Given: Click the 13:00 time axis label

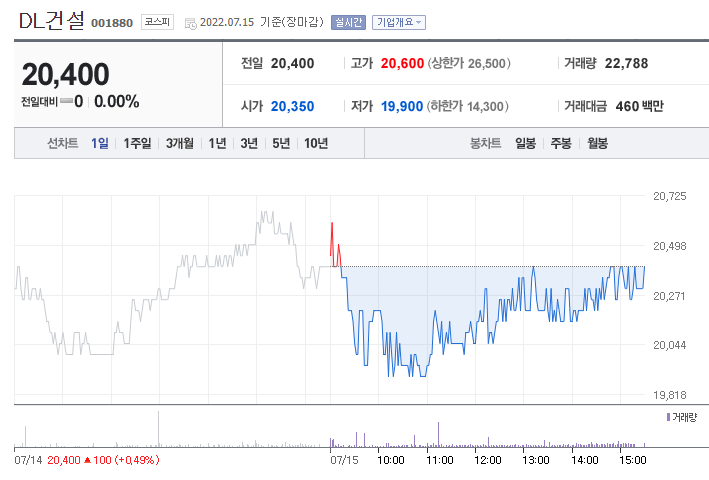Looking at the screenshot, I should [535, 460].
